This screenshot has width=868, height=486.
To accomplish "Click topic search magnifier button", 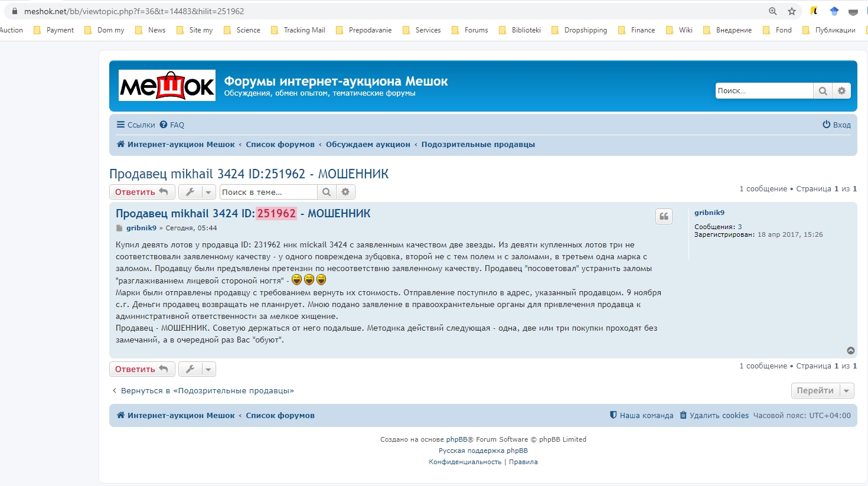I will point(327,192).
